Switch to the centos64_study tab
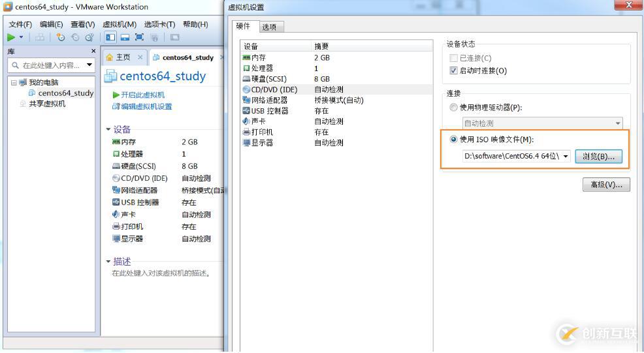644x353 pixels. coord(187,57)
